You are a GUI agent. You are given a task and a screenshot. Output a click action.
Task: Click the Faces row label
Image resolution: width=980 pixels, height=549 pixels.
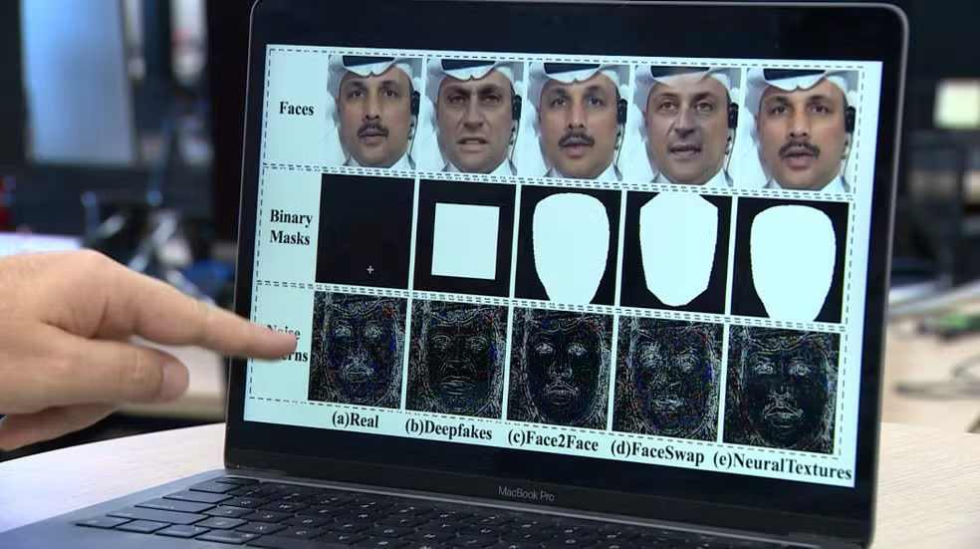click(296, 109)
